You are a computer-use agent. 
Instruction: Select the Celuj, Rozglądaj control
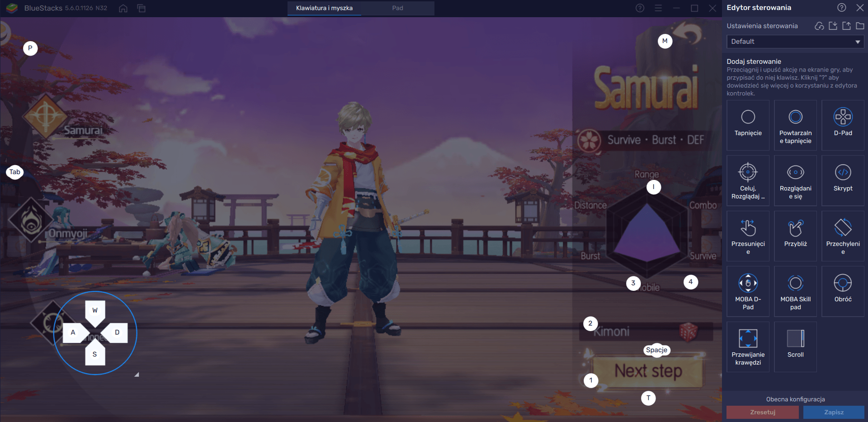[748, 180]
